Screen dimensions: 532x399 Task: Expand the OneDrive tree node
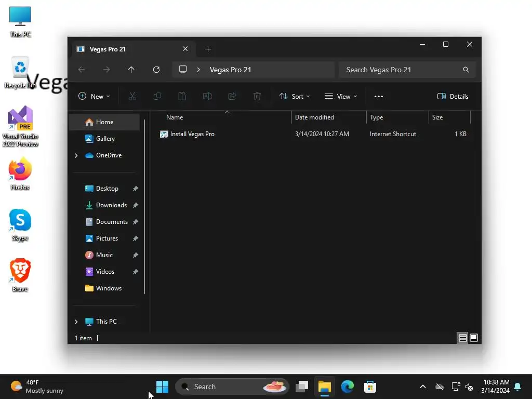click(x=76, y=155)
